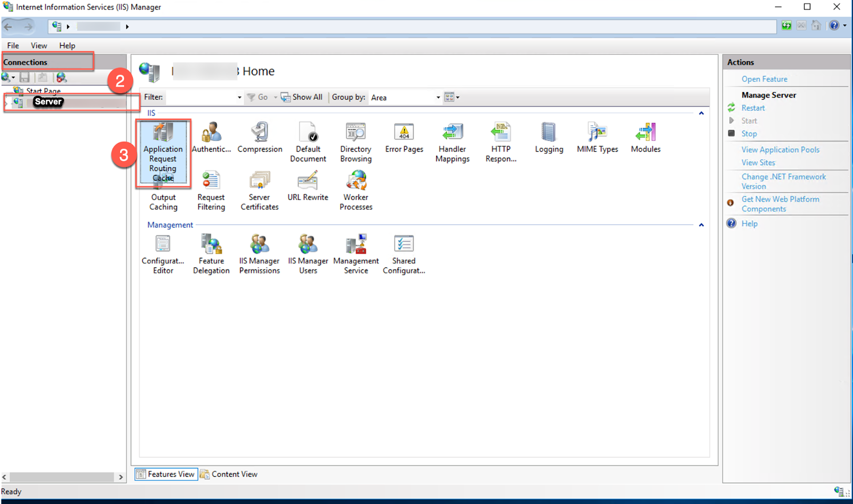Open the Compression feature
The image size is (853, 504).
click(x=260, y=138)
